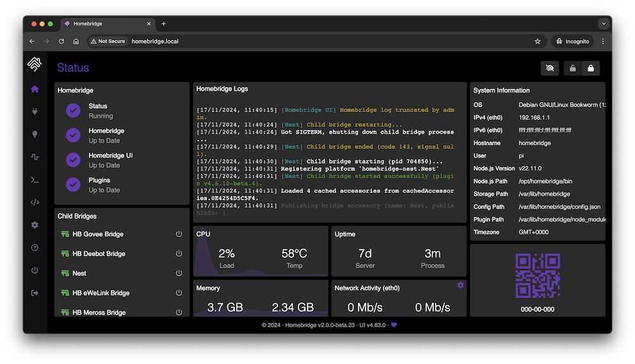Image resolution: width=635 pixels, height=364 pixels.
Task: Click the Homebridge Logs widget title
Action: coord(222,89)
